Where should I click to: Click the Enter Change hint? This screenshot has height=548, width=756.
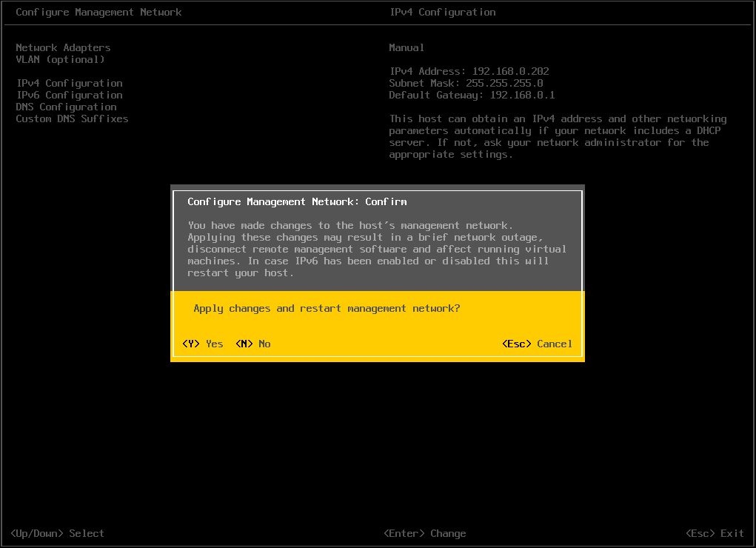425,533
